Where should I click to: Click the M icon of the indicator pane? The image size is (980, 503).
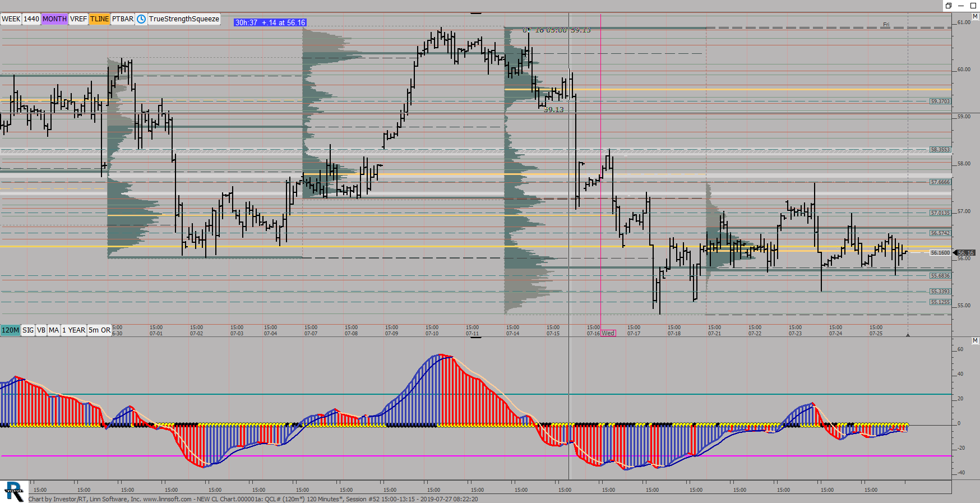click(x=976, y=340)
